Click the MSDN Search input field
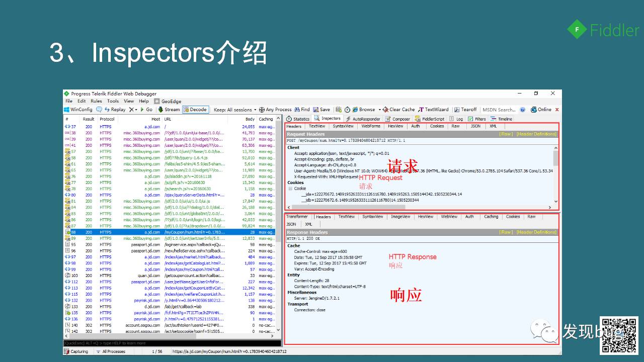The height and width of the screenshot is (362, 644). pyautogui.click(x=499, y=110)
